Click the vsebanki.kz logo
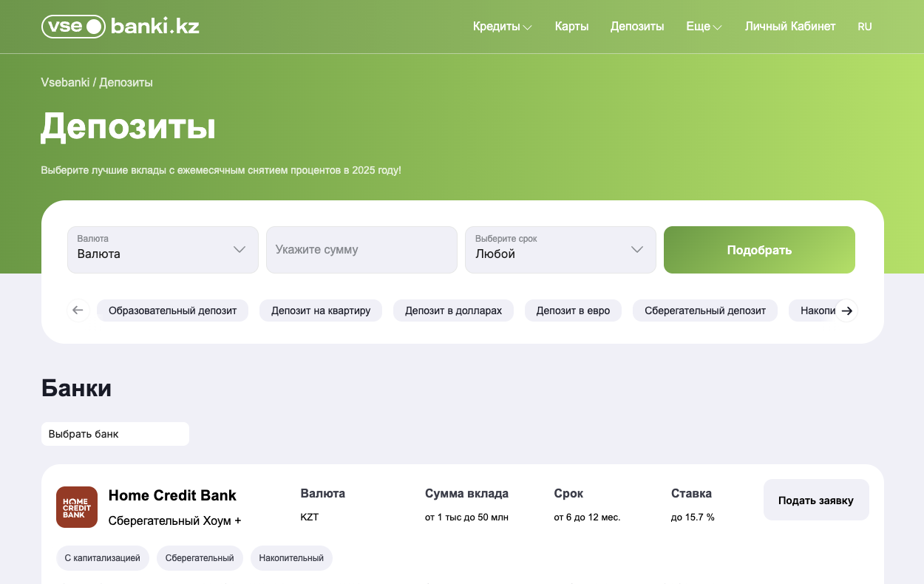Screen dimensions: 924x584 pos(120,27)
